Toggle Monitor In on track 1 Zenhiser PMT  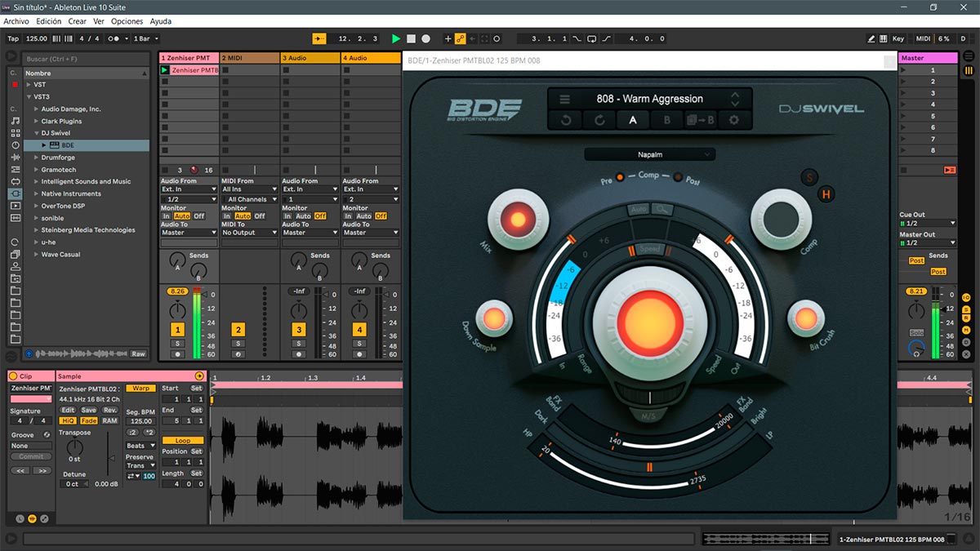(x=167, y=216)
